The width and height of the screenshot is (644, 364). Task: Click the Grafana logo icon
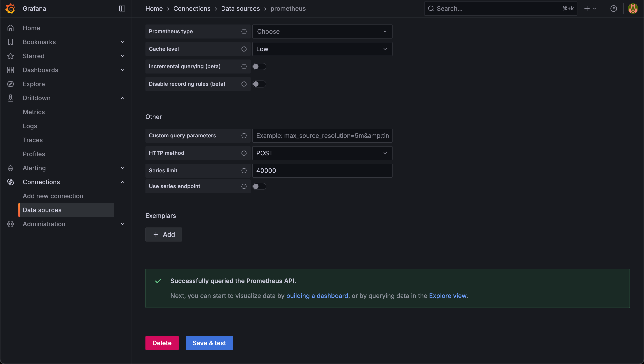click(10, 9)
